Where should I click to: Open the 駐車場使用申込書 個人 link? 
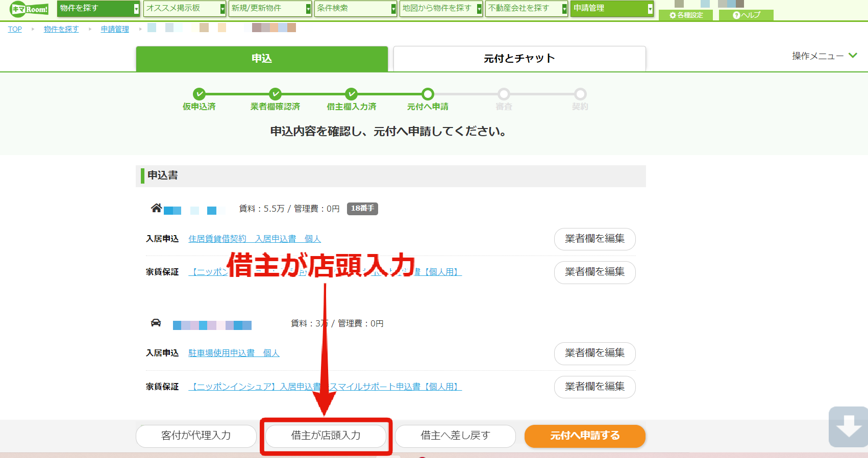point(234,353)
